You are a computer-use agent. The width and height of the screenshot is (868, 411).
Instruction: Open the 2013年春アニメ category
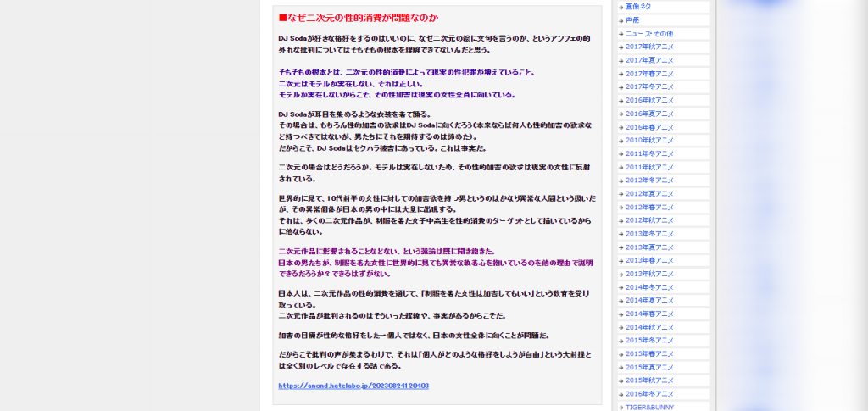click(x=649, y=260)
